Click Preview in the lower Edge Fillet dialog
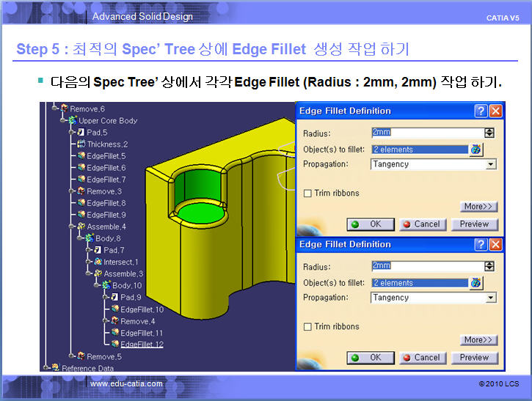 [474, 358]
